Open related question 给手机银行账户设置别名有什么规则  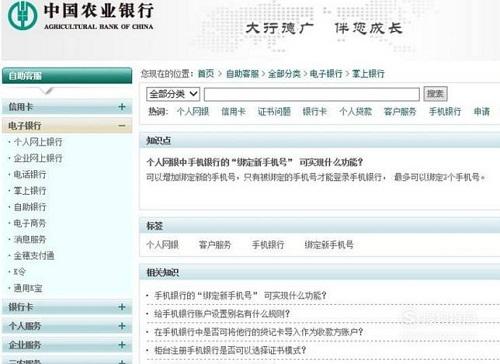[x=222, y=314]
